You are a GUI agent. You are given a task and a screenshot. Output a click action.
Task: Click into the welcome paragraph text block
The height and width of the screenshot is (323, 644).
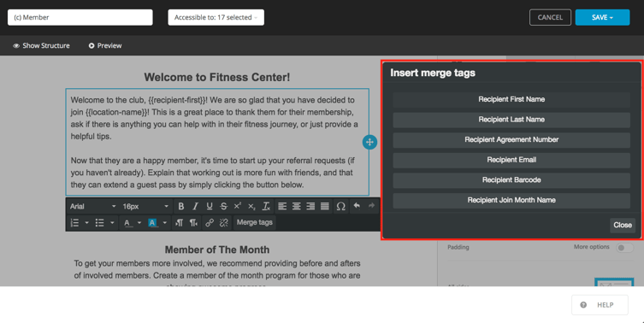tap(217, 142)
